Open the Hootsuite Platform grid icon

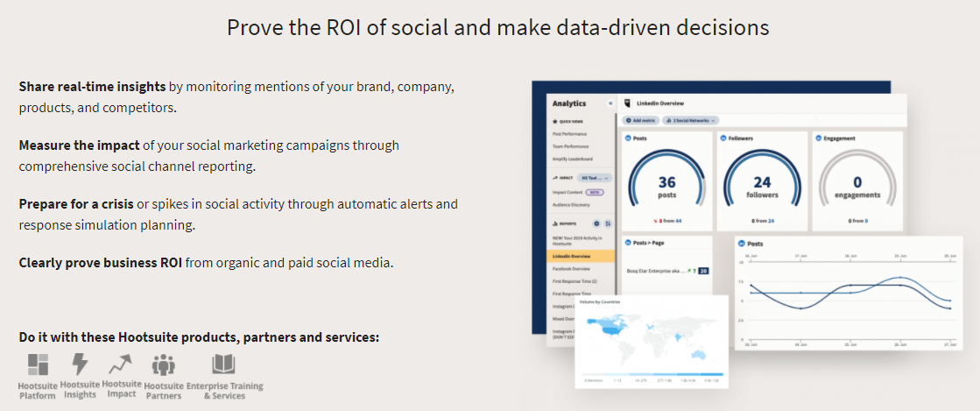coord(39,364)
